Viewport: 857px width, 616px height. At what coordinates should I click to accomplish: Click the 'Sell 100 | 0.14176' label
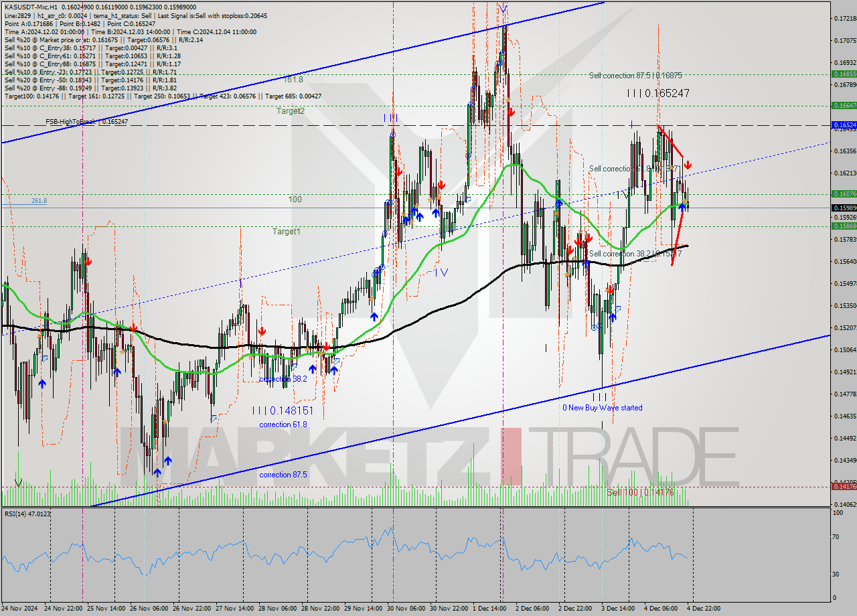(x=640, y=492)
